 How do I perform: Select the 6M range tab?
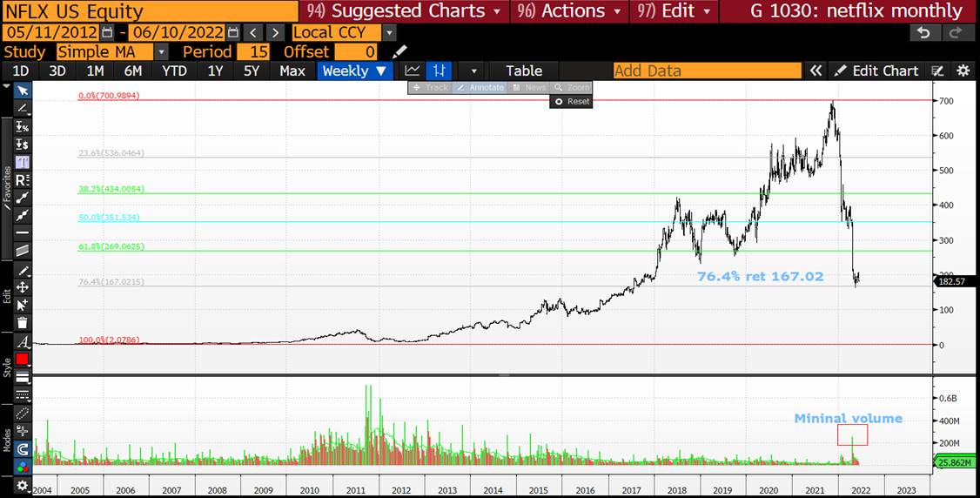[132, 71]
